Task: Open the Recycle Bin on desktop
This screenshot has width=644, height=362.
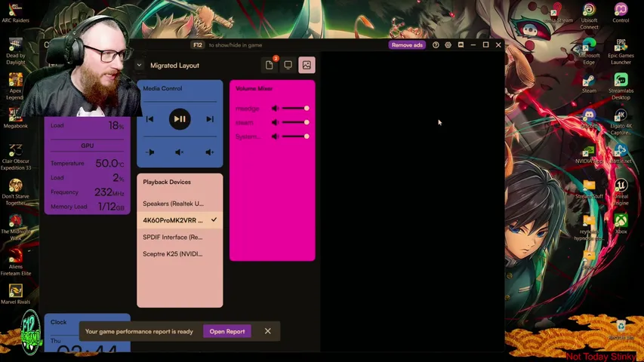Action: pos(621,330)
